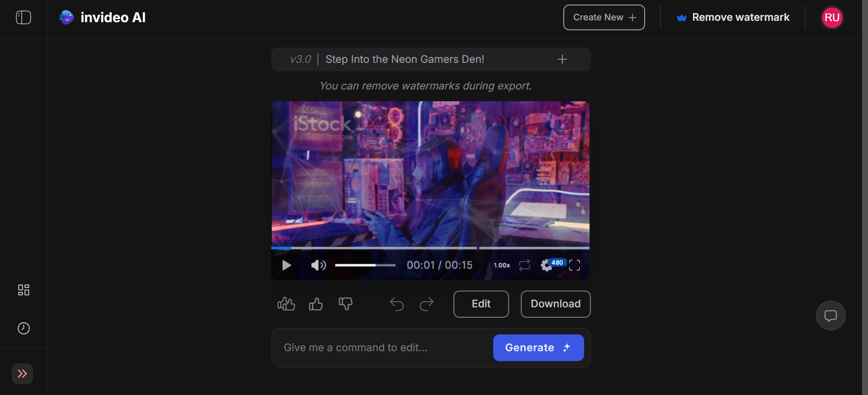The width and height of the screenshot is (868, 395).
Task: Expand the v3.0 title plus icon
Action: click(562, 59)
